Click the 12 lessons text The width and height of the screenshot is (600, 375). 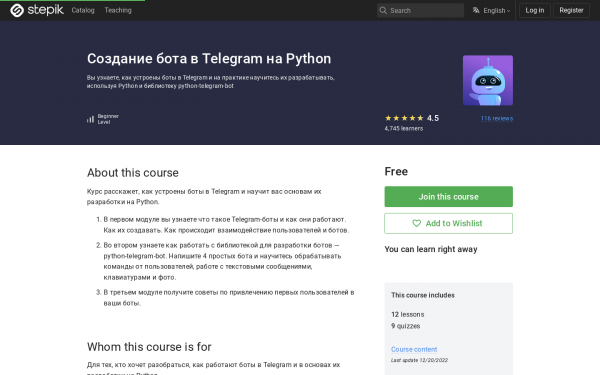pos(408,315)
